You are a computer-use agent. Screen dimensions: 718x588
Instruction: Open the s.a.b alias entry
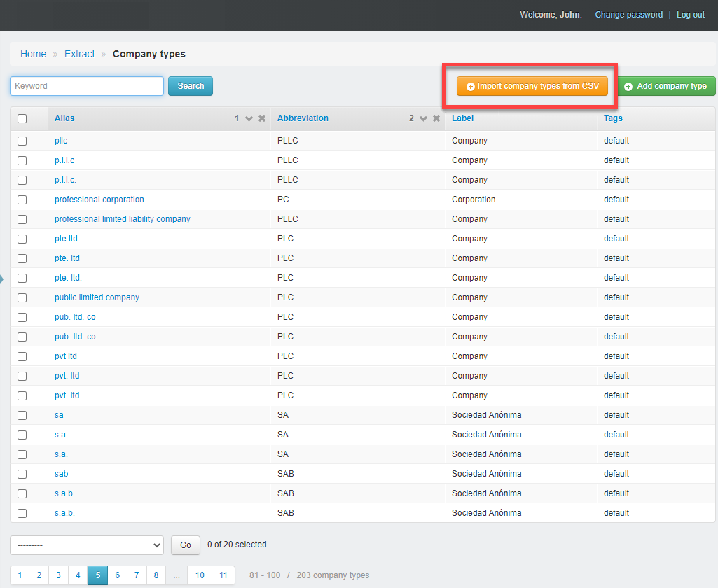[64, 493]
